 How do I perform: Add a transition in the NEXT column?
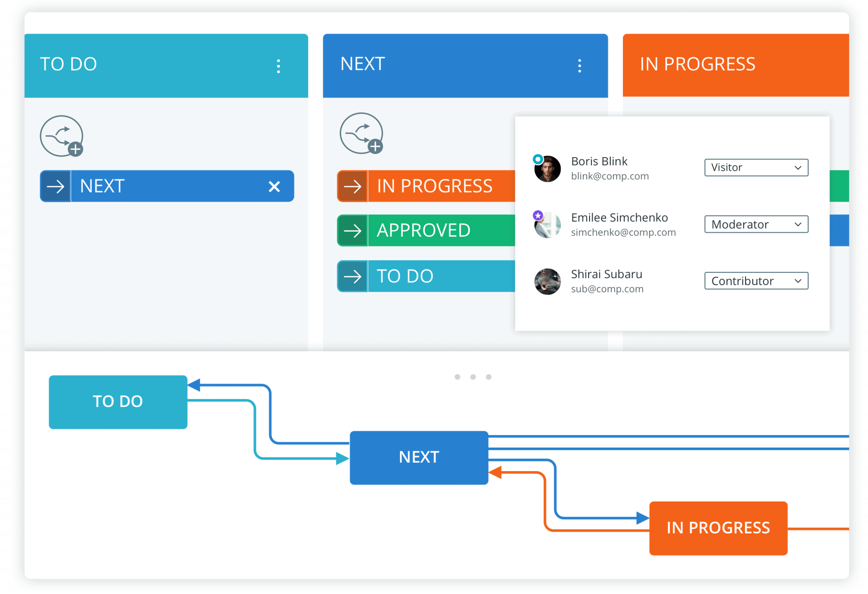coord(362,134)
